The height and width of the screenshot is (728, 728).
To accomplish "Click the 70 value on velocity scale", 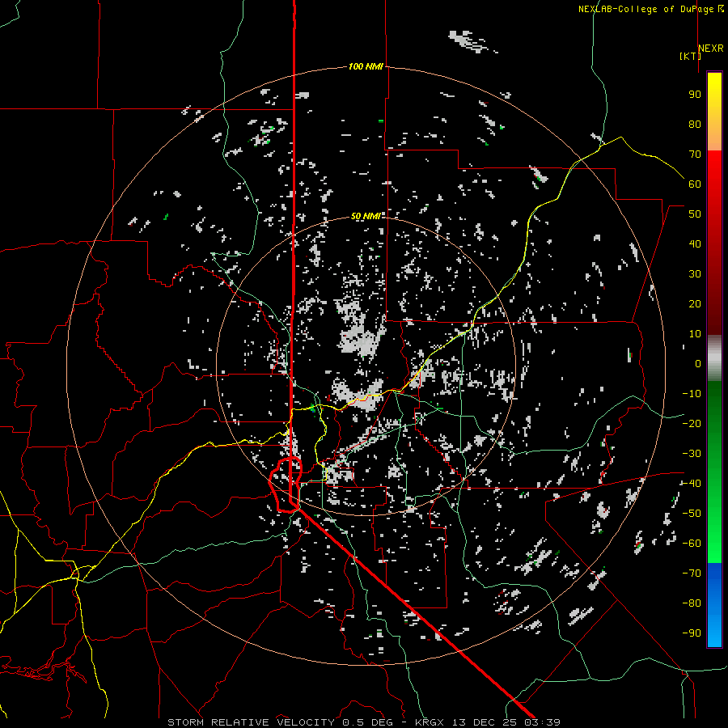I will (695, 154).
